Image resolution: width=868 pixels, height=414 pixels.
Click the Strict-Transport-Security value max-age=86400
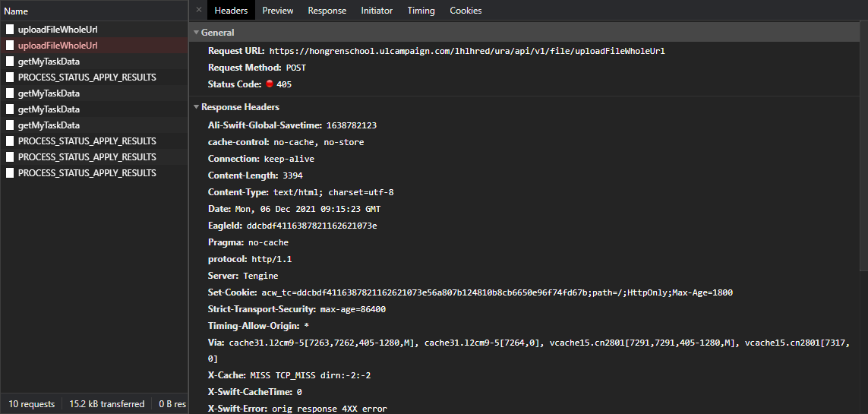[353, 309]
